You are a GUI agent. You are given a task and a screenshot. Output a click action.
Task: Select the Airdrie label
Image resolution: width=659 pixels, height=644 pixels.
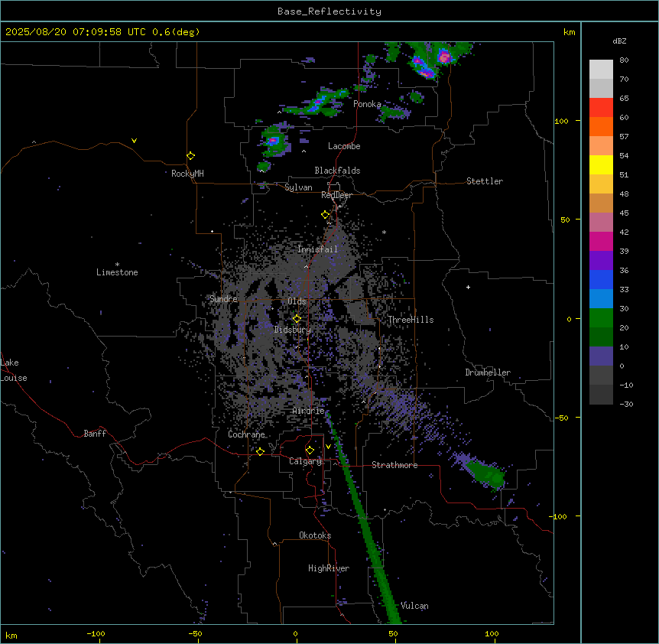pyautogui.click(x=309, y=411)
